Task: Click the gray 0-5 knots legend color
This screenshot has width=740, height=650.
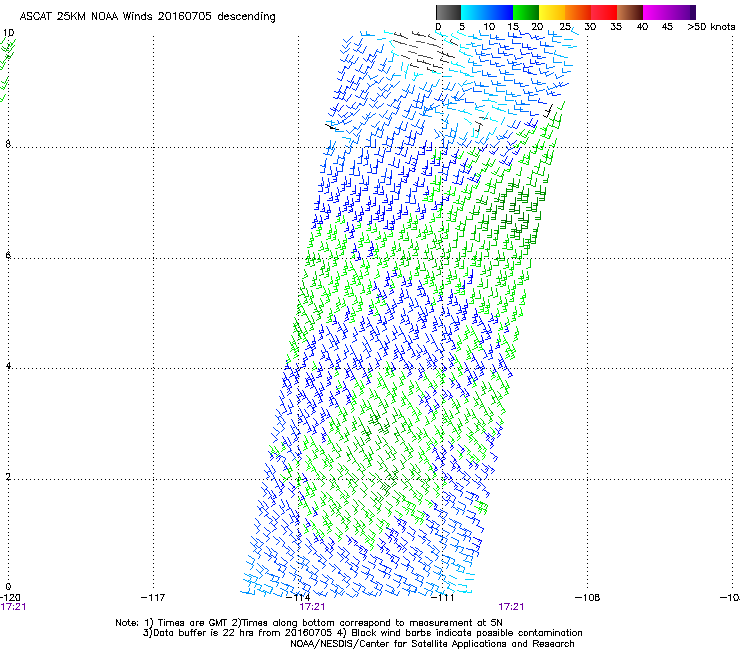Action: click(x=448, y=12)
